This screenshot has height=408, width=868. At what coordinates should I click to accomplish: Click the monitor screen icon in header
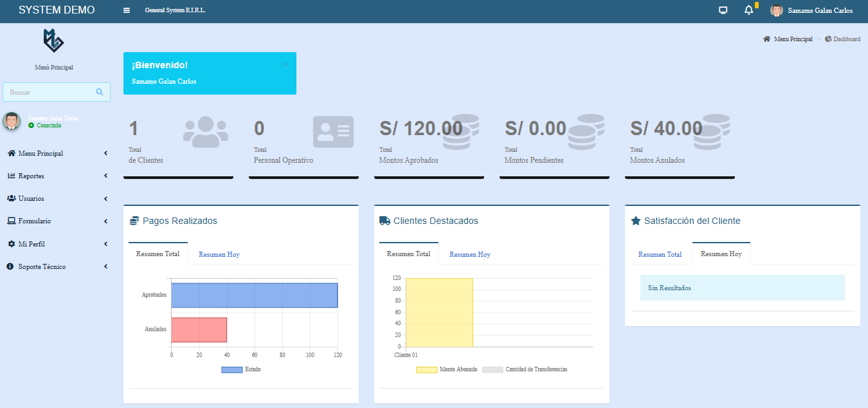point(723,10)
